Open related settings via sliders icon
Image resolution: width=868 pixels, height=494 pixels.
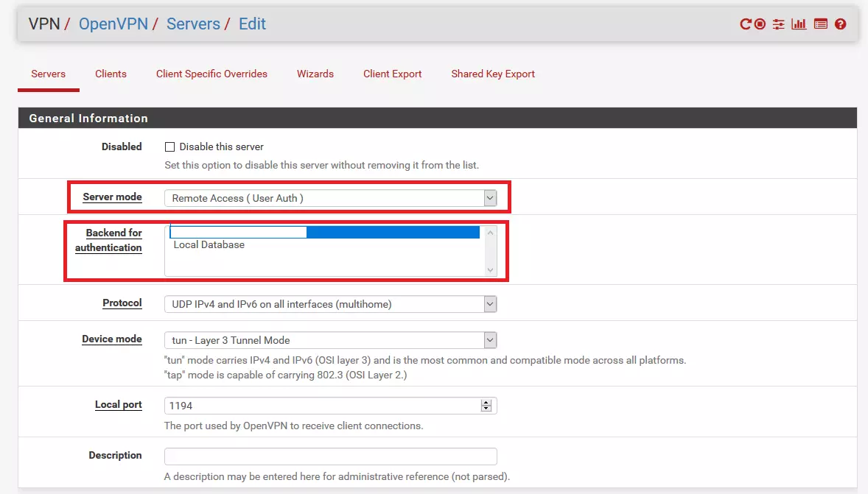(x=778, y=24)
